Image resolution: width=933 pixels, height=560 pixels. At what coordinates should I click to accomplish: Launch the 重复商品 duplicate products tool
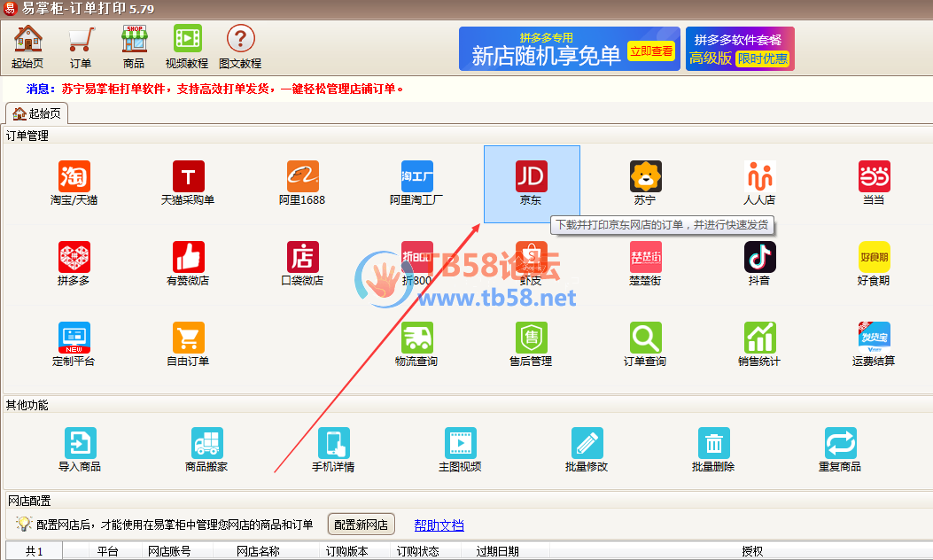pos(840,450)
